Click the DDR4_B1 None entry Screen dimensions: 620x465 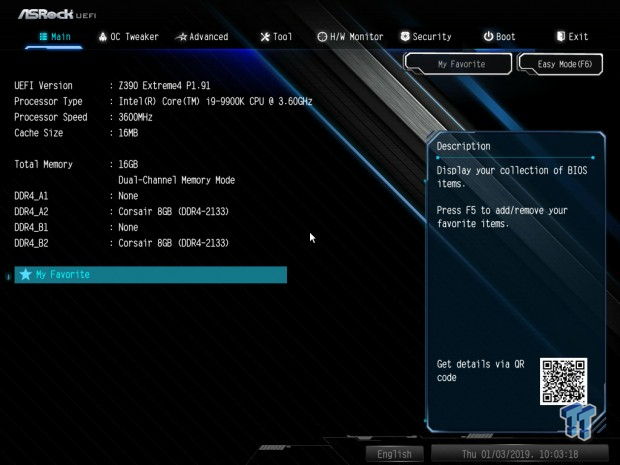[128, 227]
